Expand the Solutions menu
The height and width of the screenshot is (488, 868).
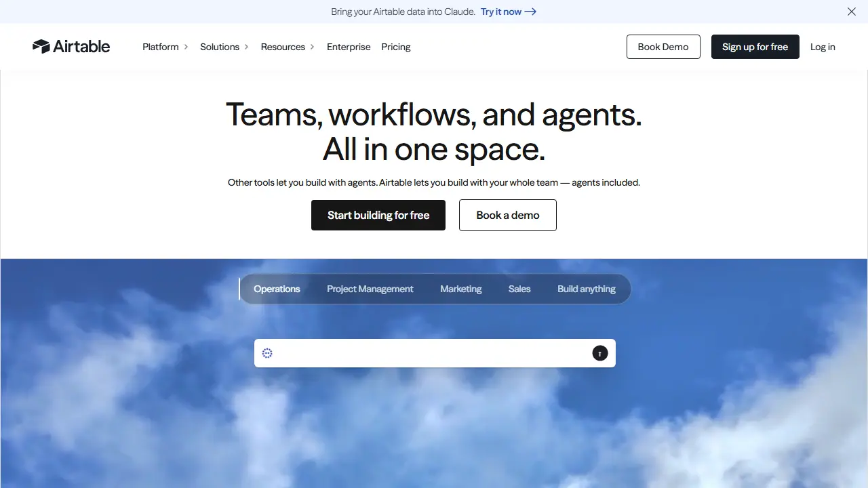[x=224, y=47]
